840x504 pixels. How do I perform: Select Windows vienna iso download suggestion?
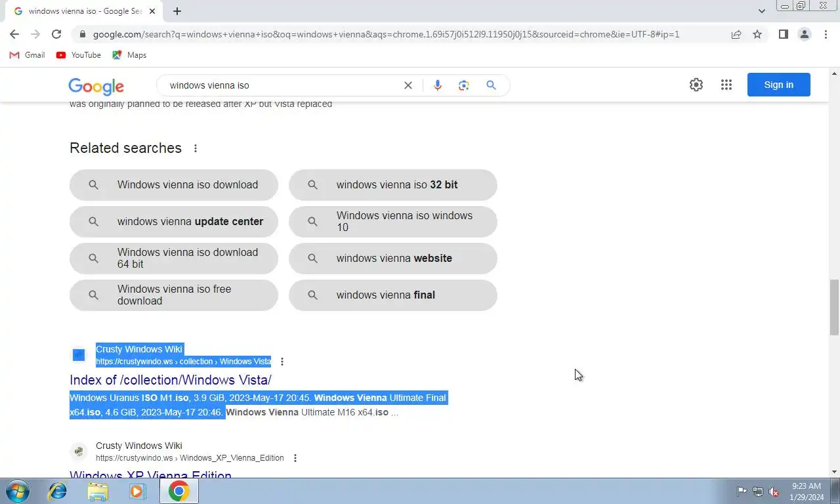pos(174,185)
